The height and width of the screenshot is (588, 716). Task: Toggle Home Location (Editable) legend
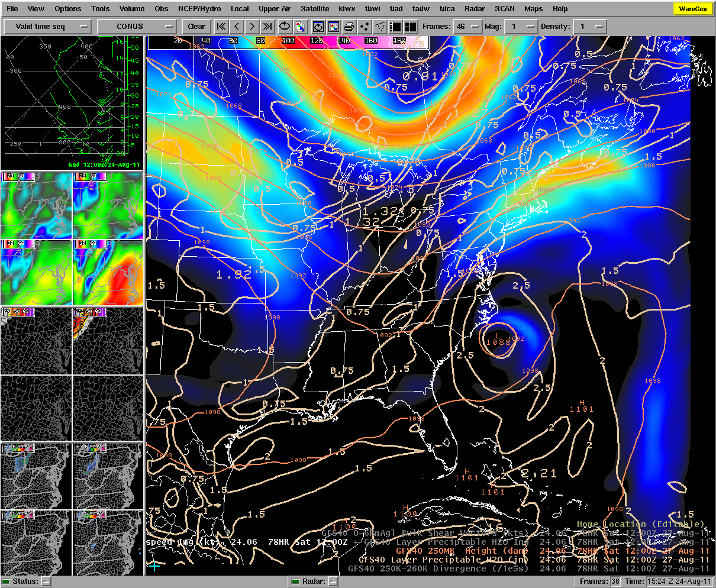pos(641,524)
